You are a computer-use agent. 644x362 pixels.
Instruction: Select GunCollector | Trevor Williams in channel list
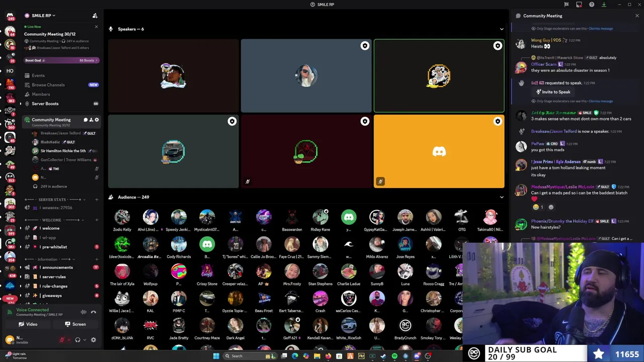(65, 160)
